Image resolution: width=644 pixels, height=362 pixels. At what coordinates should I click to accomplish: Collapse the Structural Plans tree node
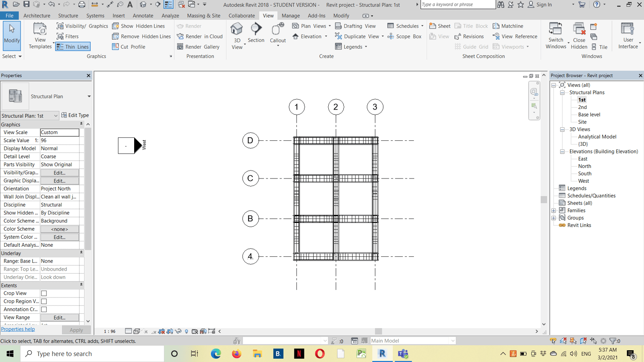[x=562, y=93]
